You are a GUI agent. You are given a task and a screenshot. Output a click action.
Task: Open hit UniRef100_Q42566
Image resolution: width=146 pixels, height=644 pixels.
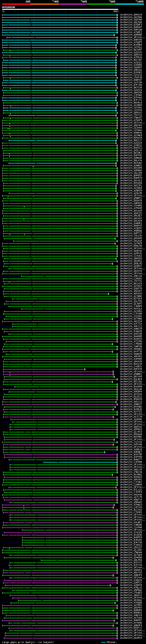131,17
